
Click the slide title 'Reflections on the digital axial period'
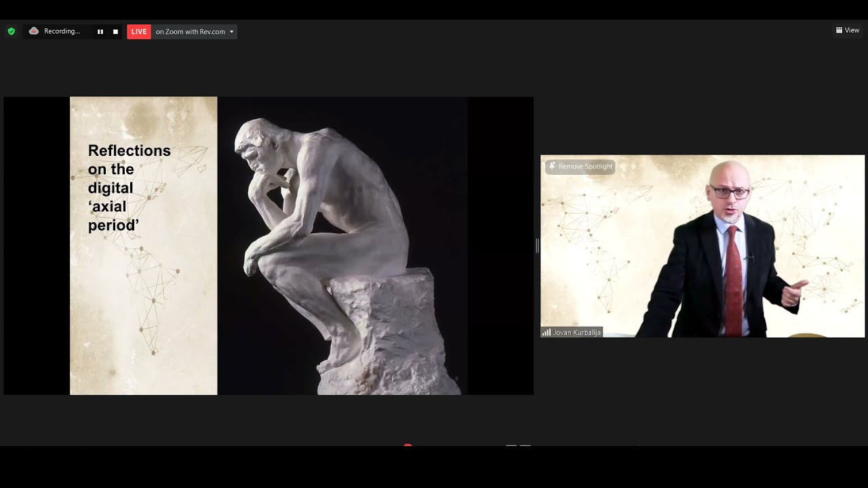pos(129,188)
